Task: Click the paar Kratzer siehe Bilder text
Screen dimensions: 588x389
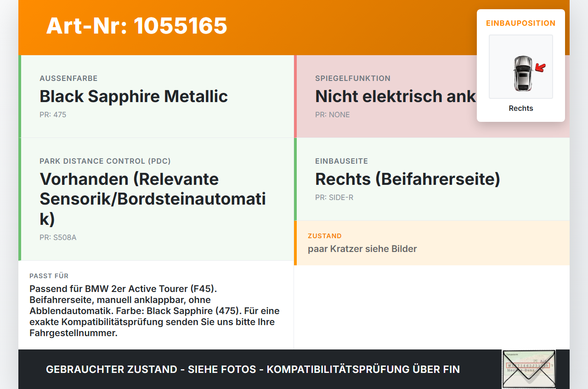Action: click(x=362, y=249)
